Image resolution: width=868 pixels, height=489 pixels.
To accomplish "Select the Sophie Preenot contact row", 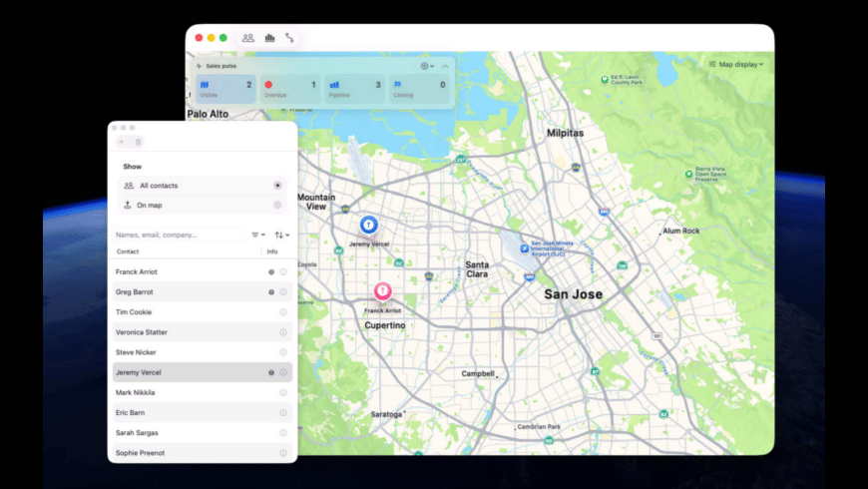I will coord(203,452).
